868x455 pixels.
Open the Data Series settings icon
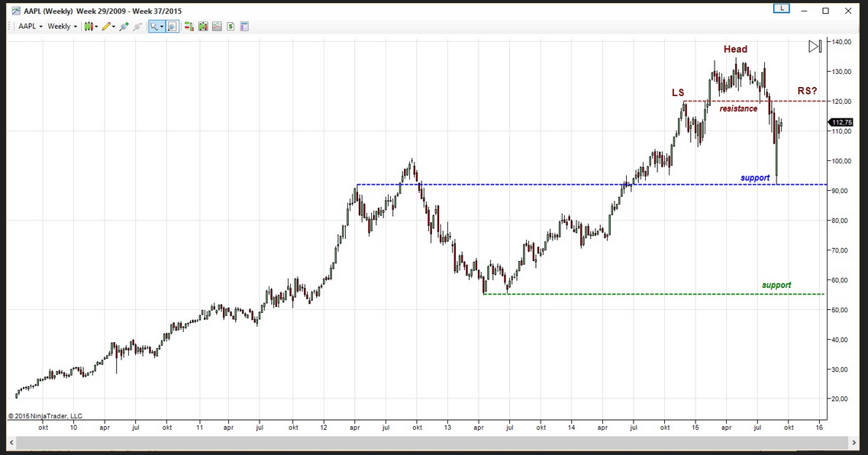coord(202,26)
